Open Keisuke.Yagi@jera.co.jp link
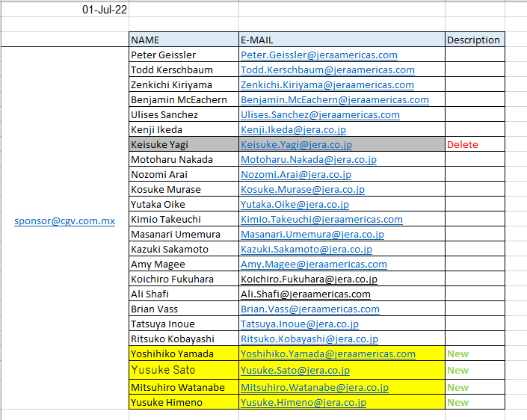Image resolution: width=527 pixels, height=420 pixels. [297, 144]
